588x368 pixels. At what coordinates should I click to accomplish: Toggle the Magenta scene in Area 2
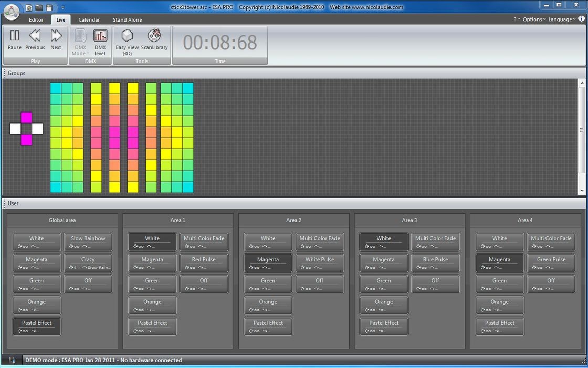pos(268,263)
